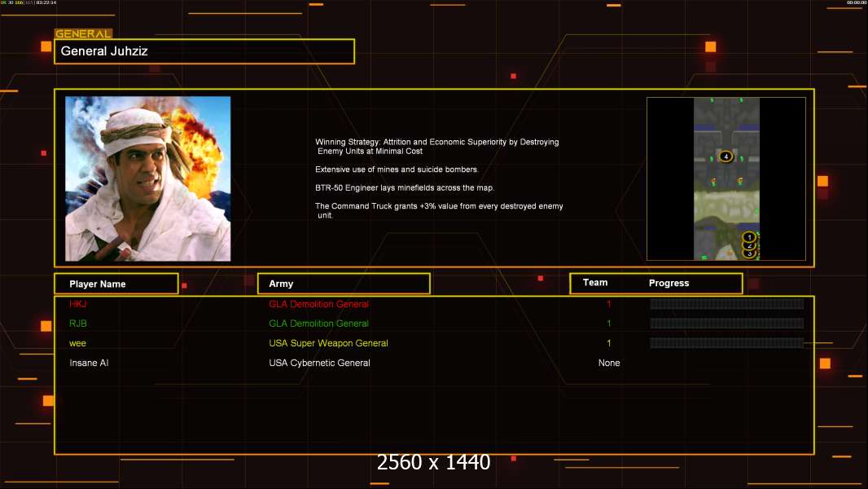Image resolution: width=868 pixels, height=489 pixels.
Task: Click team value None for Insane AI
Action: 609,363
